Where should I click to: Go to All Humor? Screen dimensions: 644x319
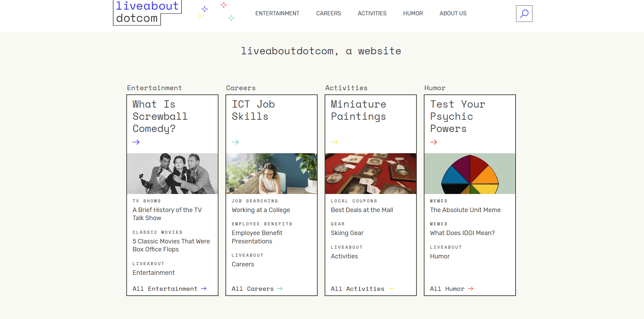tap(452, 289)
